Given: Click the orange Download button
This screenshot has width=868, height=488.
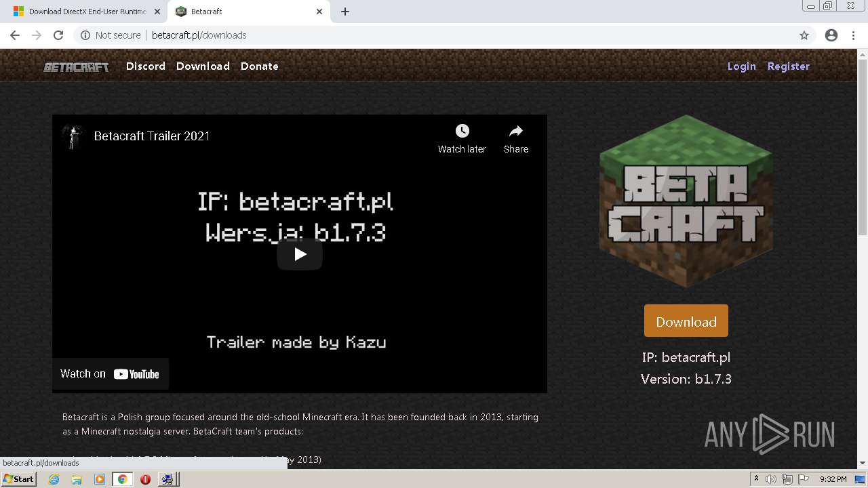Looking at the screenshot, I should [686, 321].
